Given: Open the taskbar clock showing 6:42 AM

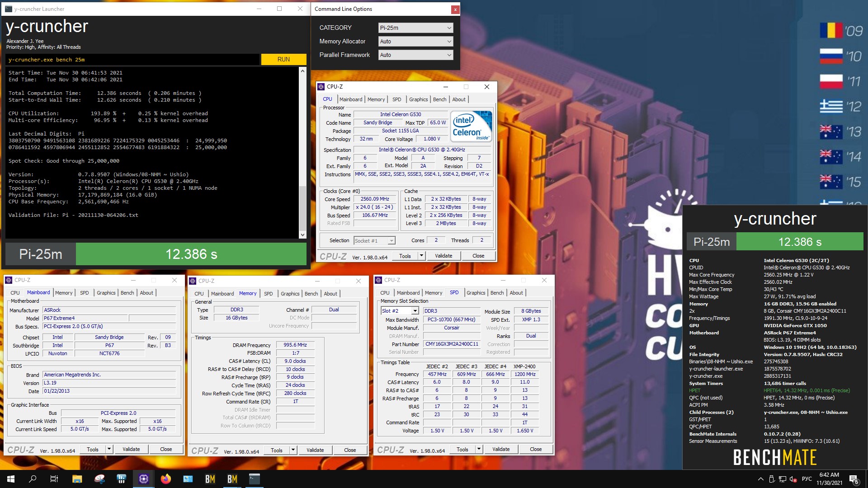Looking at the screenshot, I should tap(829, 479).
